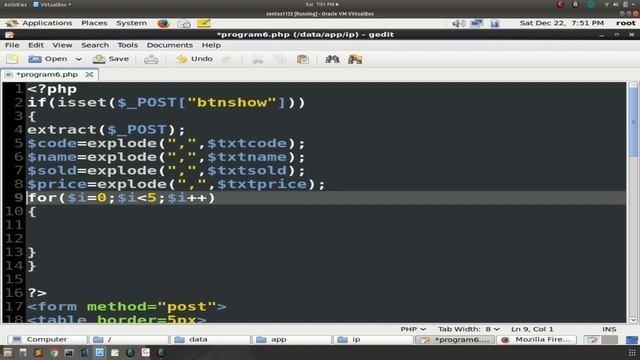Close the program6.php tab
The width and height of the screenshot is (640, 360).
coord(89,75)
